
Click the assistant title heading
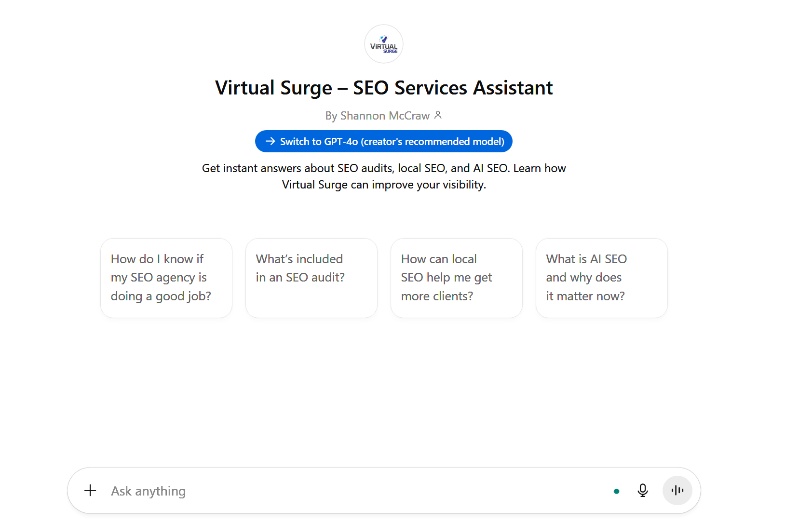click(383, 88)
